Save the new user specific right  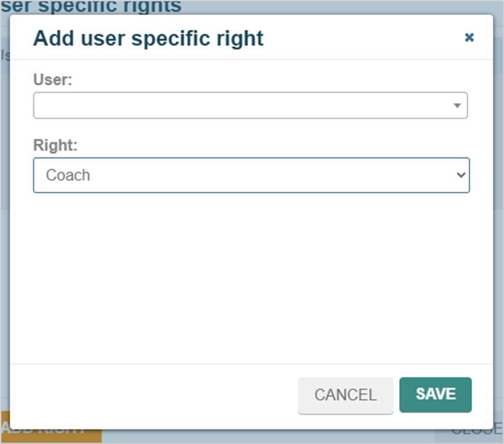pyautogui.click(x=435, y=395)
